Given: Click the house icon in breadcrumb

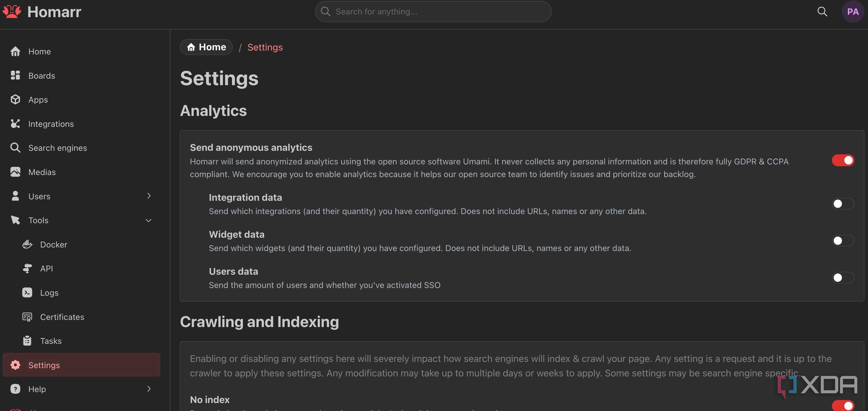Looking at the screenshot, I should point(191,47).
